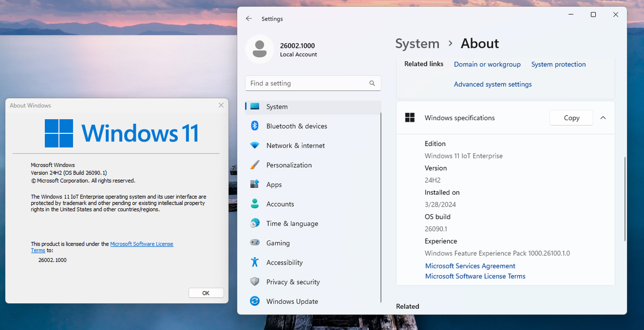Viewport: 644px width, 330px height.
Task: Click the Settings back arrow
Action: 249,19
